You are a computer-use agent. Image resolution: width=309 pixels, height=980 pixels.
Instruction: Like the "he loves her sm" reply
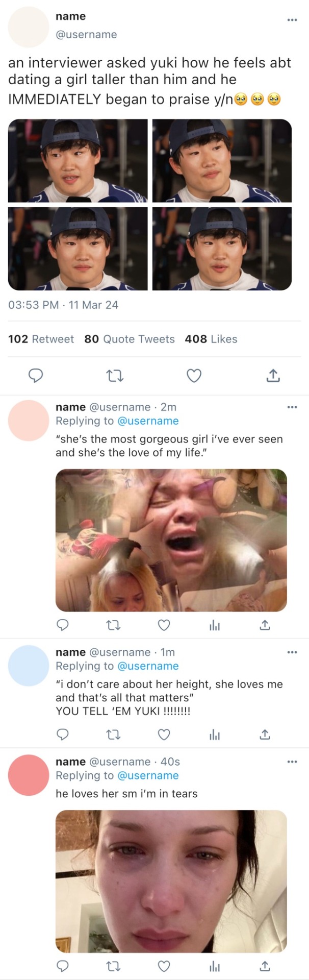click(x=164, y=966)
